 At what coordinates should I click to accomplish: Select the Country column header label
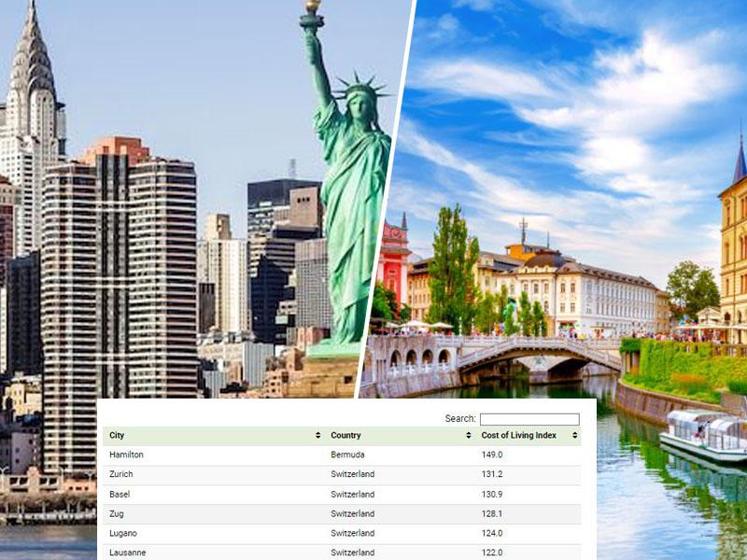click(x=345, y=435)
